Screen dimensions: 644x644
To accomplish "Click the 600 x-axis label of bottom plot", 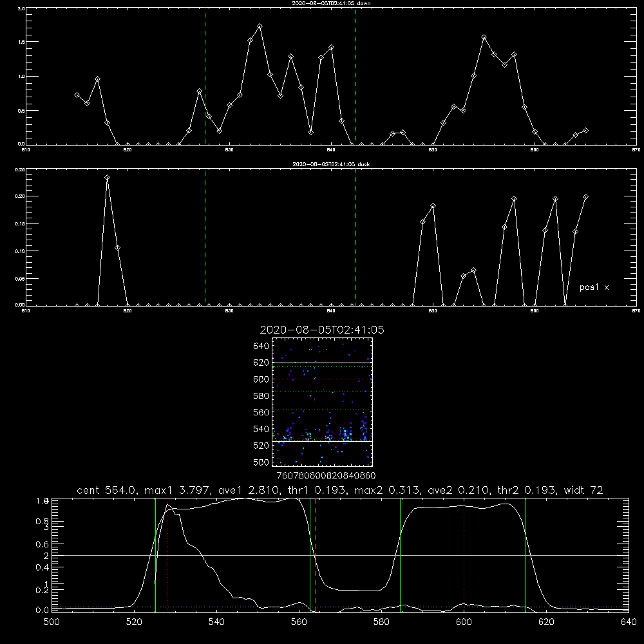I will click(464, 622).
